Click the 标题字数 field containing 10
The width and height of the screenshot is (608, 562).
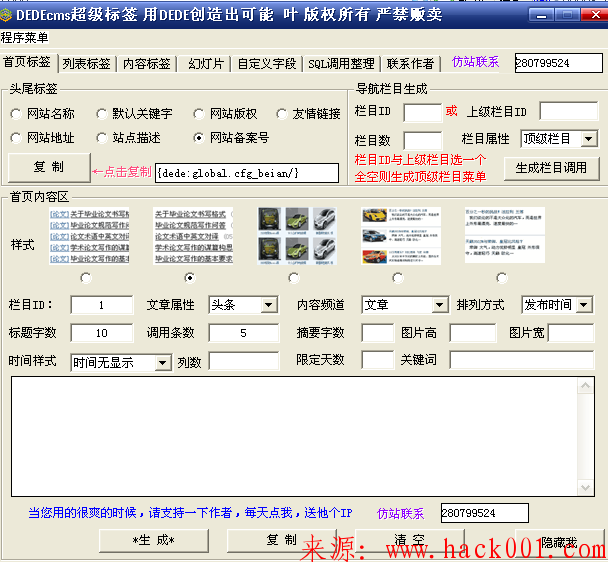pyautogui.click(x=102, y=333)
